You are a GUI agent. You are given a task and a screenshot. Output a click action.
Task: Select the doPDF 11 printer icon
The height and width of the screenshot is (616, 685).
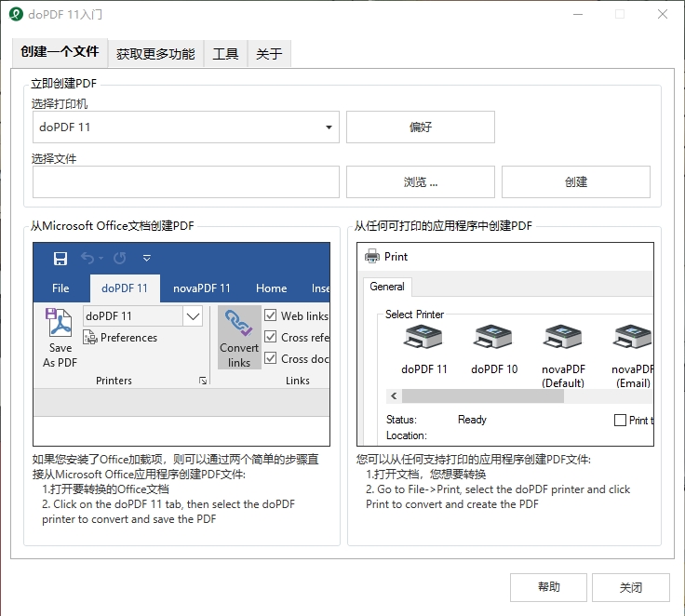[423, 340]
